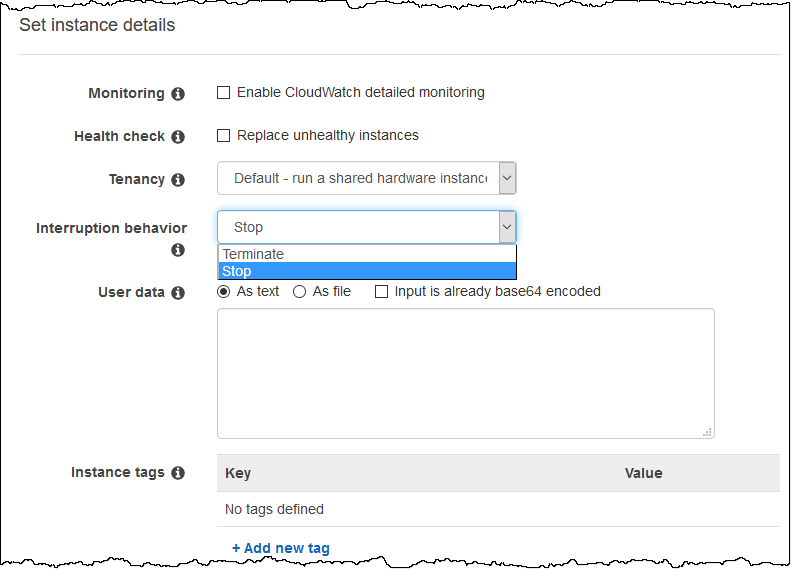Viewport: 793px width, 570px height.
Task: Click the Key column header
Action: click(238, 473)
